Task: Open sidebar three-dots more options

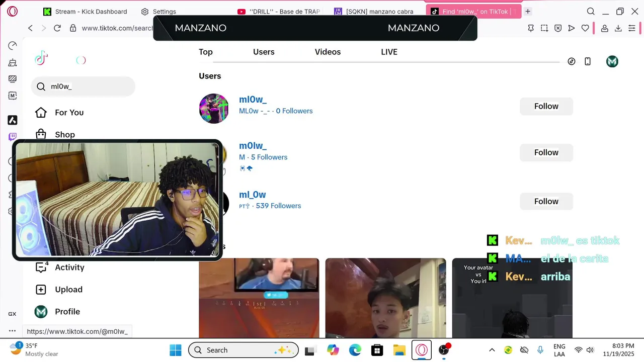Action: pos(13,331)
